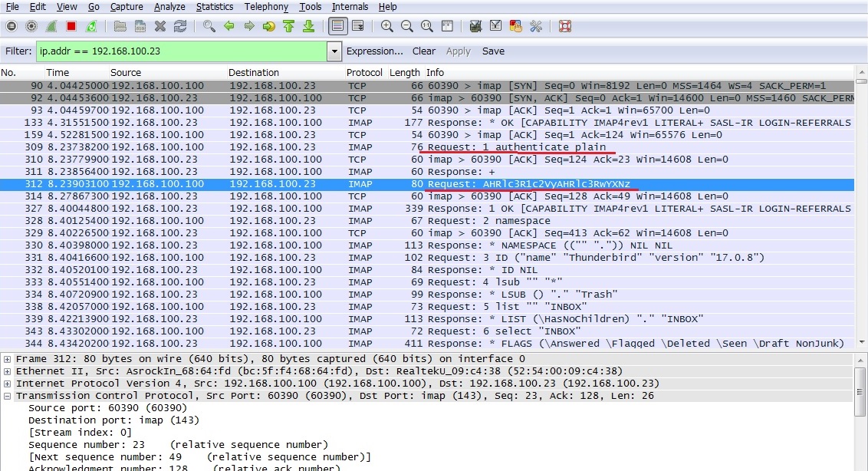The width and height of the screenshot is (868, 471).
Task: Zoom out the packet text
Action: [407, 26]
